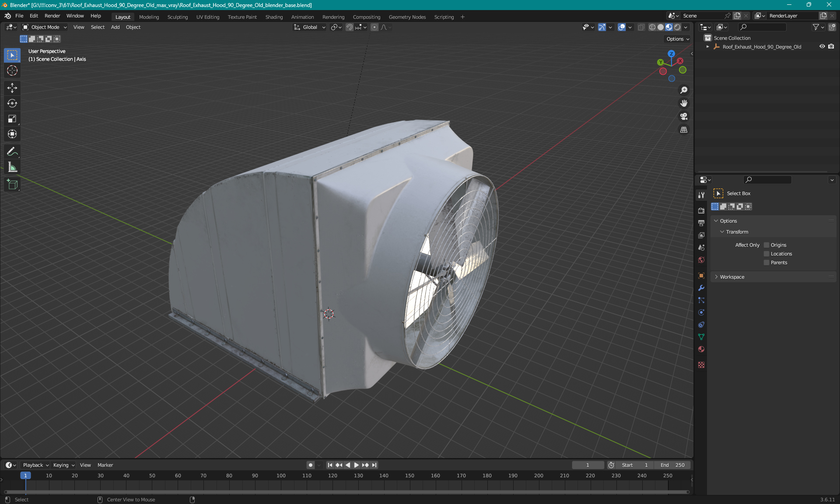Activate the Rotate tool
Viewport: 840px width, 504px height.
pyautogui.click(x=12, y=103)
